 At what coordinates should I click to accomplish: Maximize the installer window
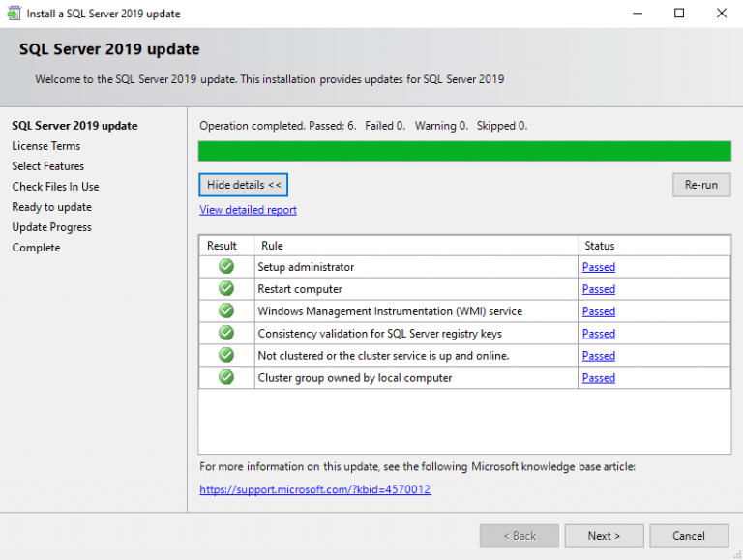[x=679, y=14]
